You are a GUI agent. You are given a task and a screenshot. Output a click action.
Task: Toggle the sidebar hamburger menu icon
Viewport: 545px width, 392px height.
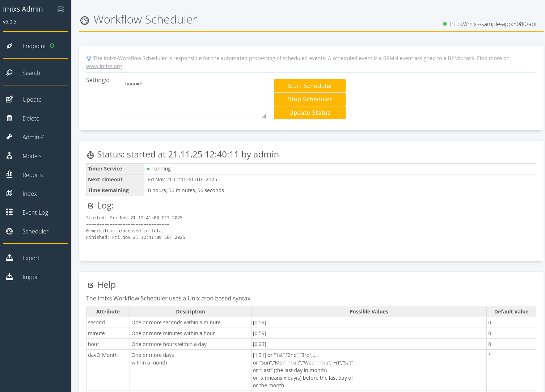(60, 9)
